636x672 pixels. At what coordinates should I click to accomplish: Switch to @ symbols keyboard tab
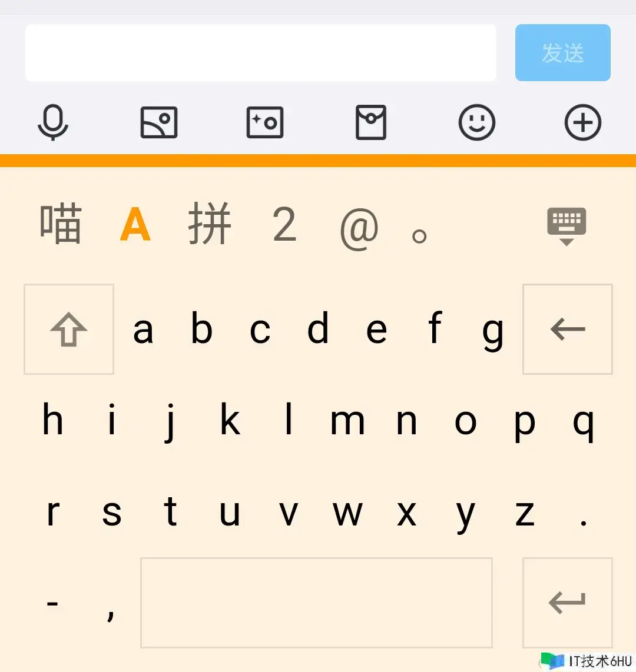click(359, 229)
